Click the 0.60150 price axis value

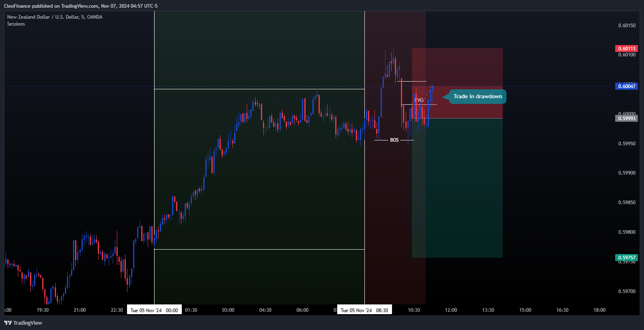[627, 26]
